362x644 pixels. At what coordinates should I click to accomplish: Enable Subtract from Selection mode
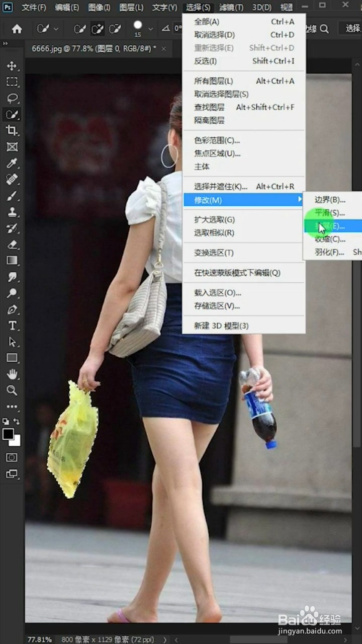tap(115, 29)
